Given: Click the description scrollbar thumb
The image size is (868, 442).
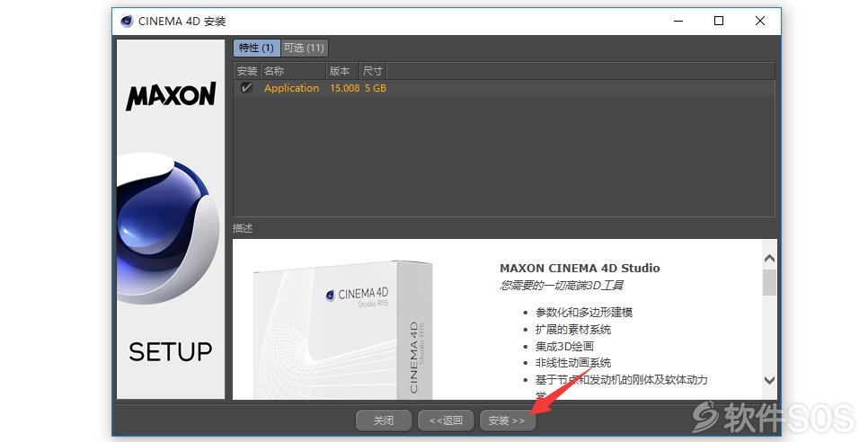Looking at the screenshot, I should click(769, 283).
